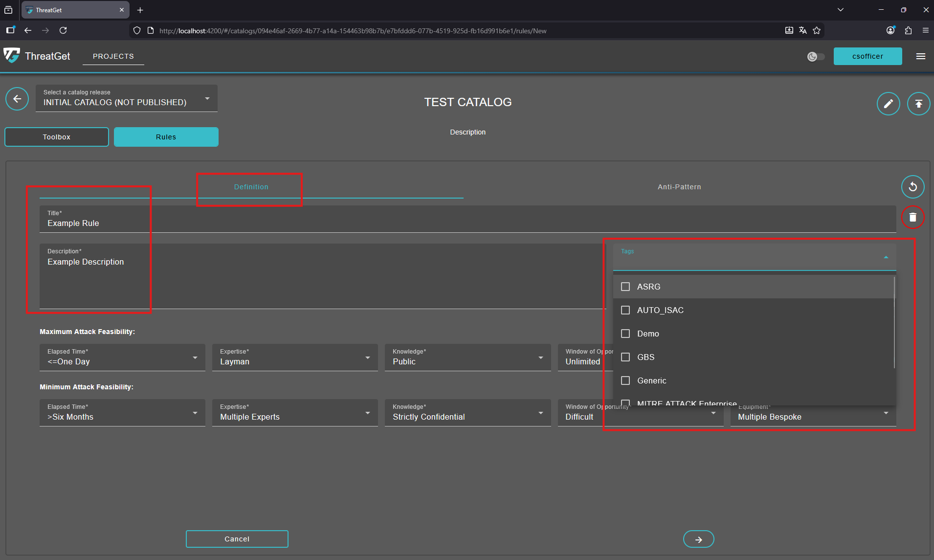934x560 pixels.
Task: Toggle the dark mode switch
Action: click(x=816, y=57)
